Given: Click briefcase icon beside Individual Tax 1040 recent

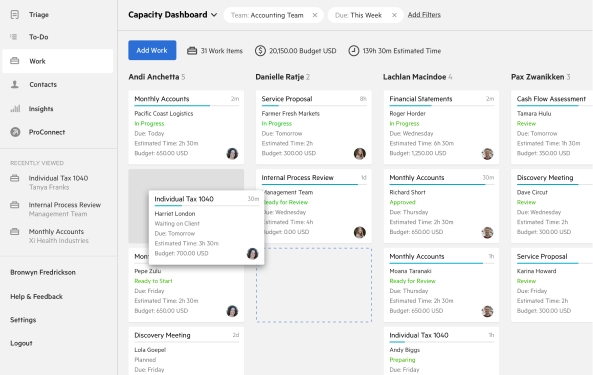Looking at the screenshot, I should pyautogui.click(x=14, y=178).
